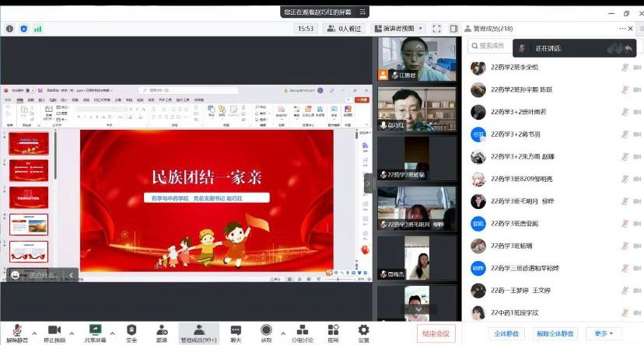Image resolution: width=644 pixels, height=345 pixels.
Task: Toggle the manage members panel button
Action: [199, 329]
